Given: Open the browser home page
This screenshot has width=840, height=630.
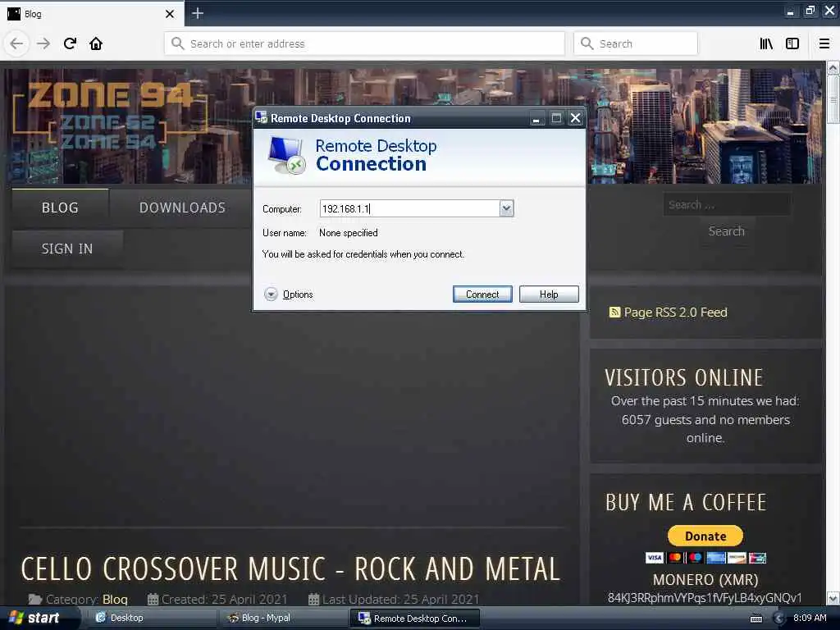Looking at the screenshot, I should coord(96,43).
